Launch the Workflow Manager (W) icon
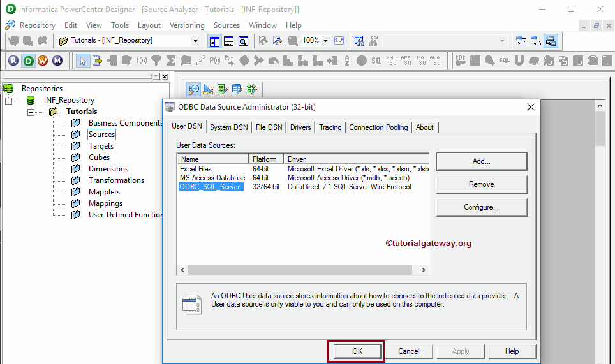 click(x=43, y=61)
